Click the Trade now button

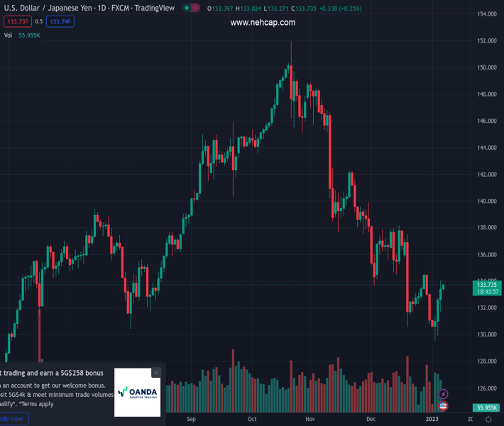point(12,419)
